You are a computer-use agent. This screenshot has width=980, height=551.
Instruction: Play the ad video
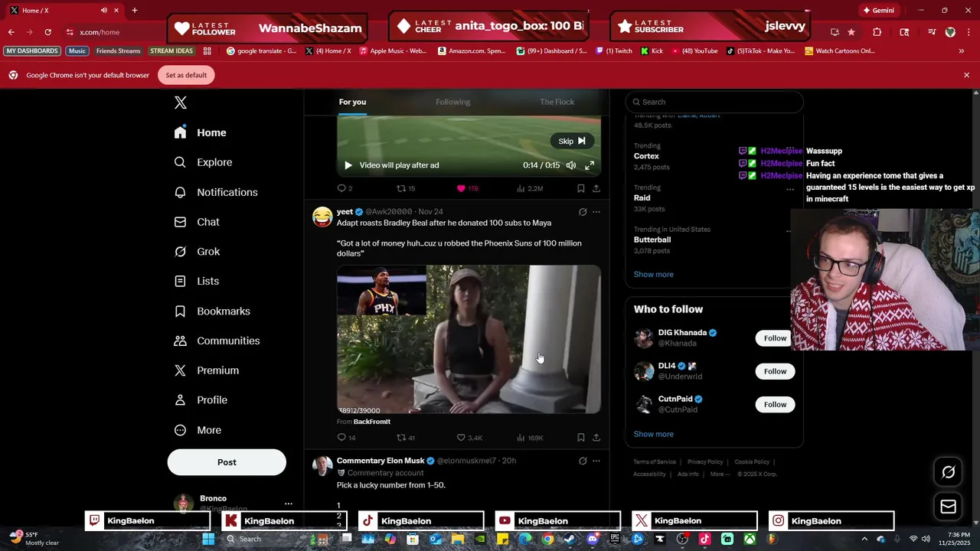348,165
